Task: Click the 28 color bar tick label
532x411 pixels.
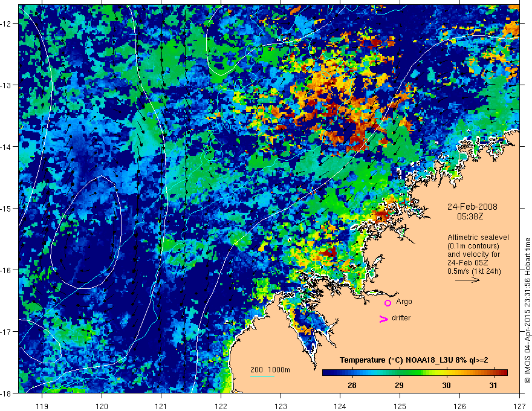Action: [x=352, y=385]
